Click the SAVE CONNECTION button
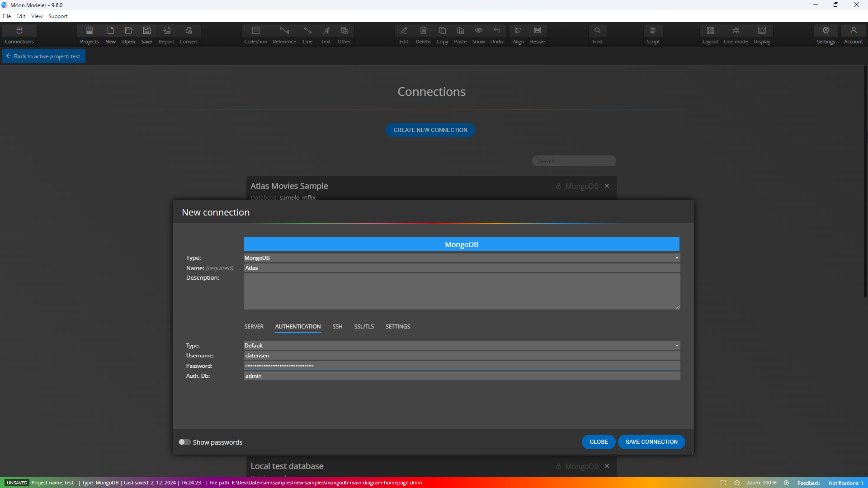868x488 pixels. coord(651,441)
